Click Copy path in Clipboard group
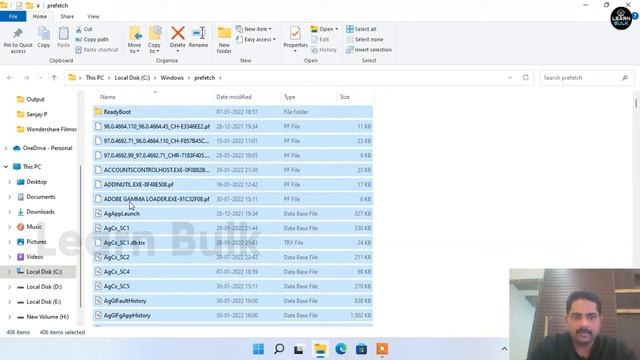 pos(92,40)
